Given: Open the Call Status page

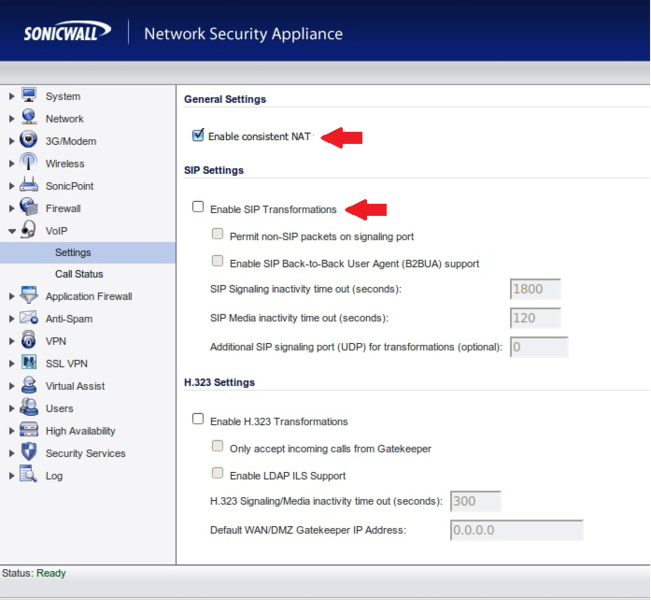Looking at the screenshot, I should point(79,274).
